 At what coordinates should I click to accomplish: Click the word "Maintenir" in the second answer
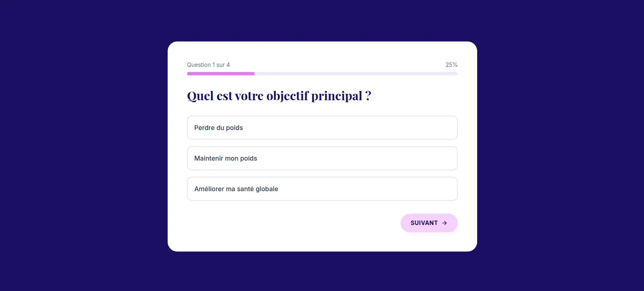pos(208,158)
